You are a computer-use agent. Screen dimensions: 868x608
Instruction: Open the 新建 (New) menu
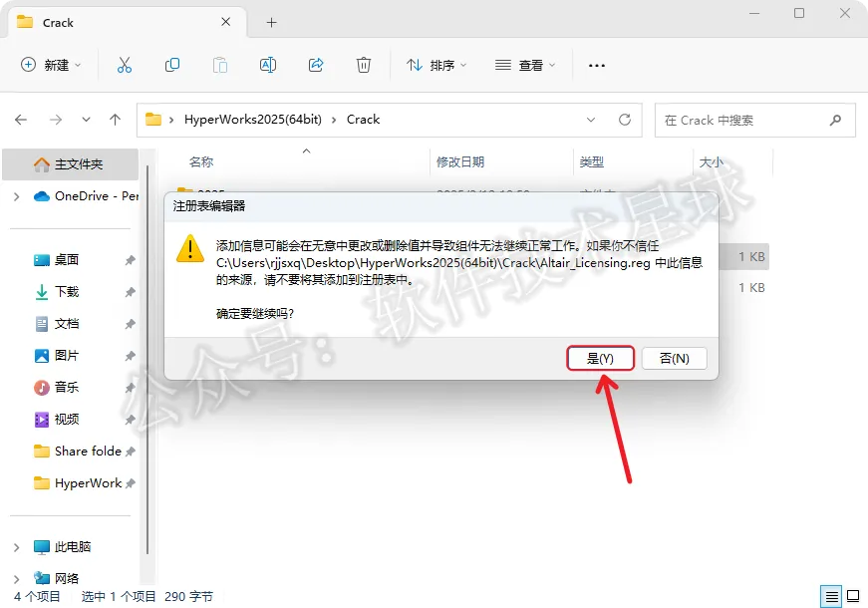point(51,66)
